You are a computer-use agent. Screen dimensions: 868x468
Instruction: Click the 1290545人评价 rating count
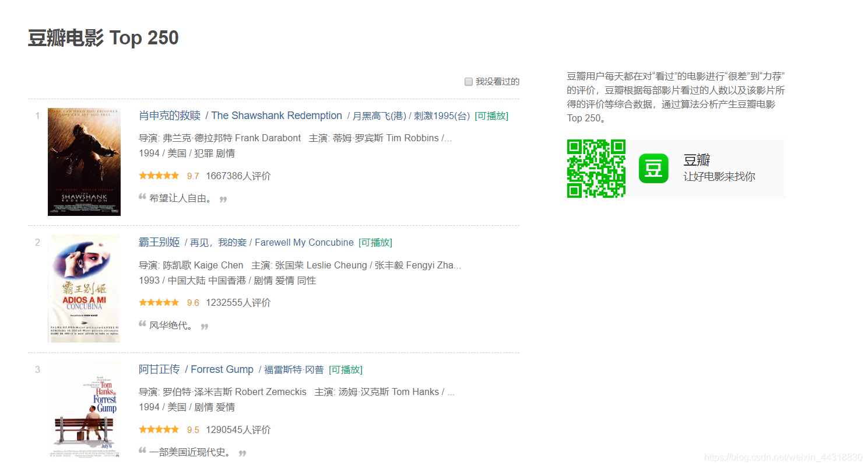click(238, 429)
